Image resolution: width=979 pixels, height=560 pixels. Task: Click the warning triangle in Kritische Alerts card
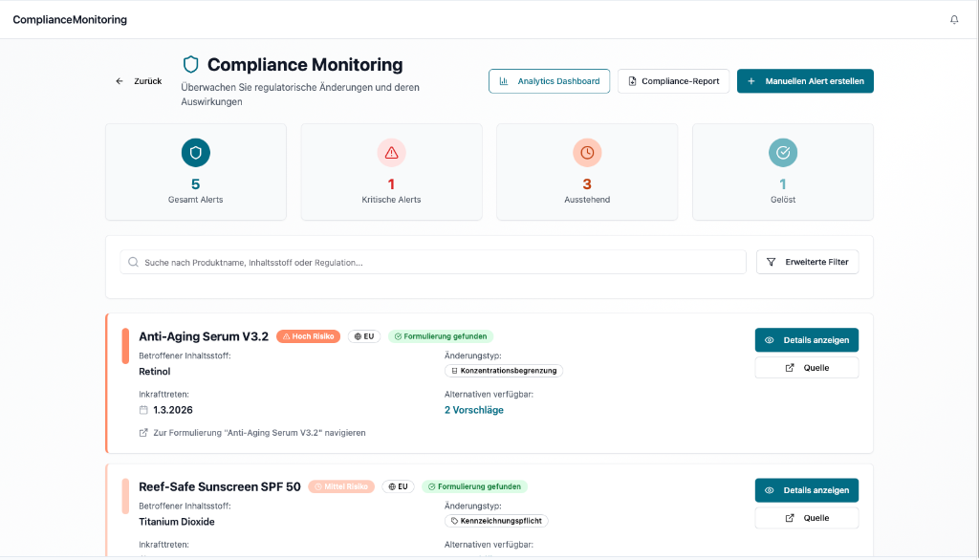coord(391,153)
